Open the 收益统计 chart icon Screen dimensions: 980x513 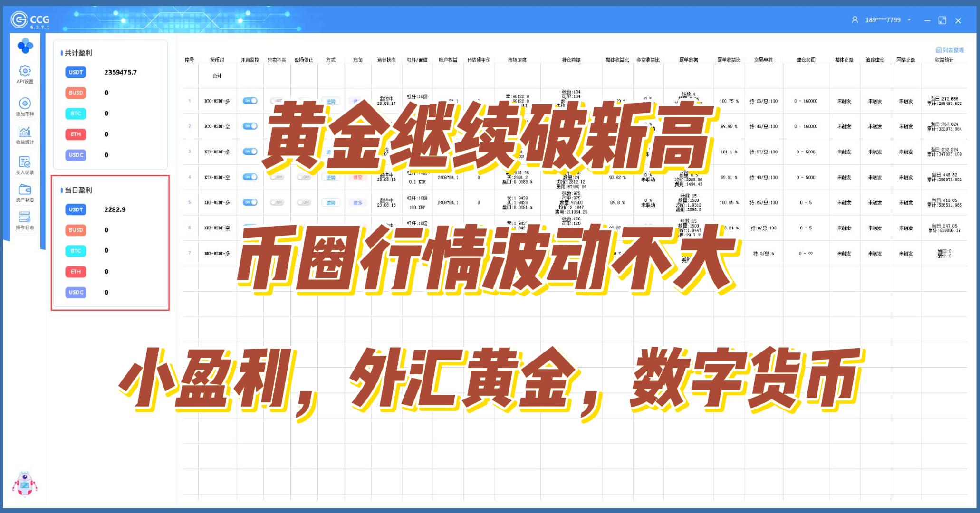(x=25, y=132)
